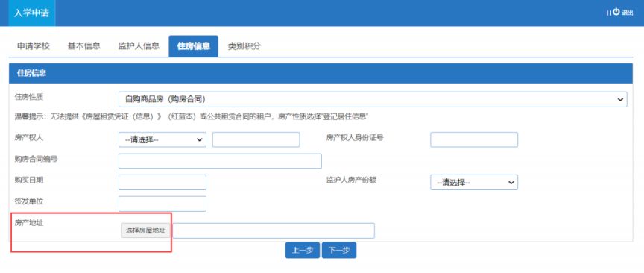Click the 下一步 button
The height and width of the screenshot is (273, 644).
339,250
